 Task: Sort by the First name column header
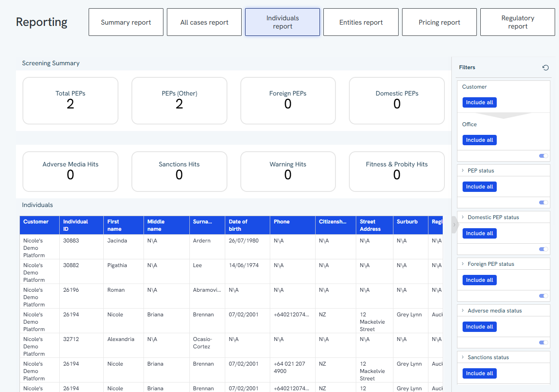click(124, 225)
